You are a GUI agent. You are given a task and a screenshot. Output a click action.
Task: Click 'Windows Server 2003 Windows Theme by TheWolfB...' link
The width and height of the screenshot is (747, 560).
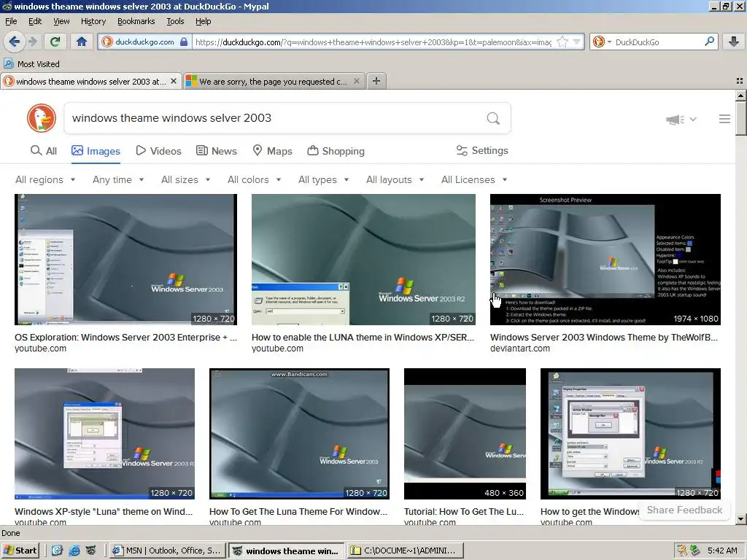604,337
